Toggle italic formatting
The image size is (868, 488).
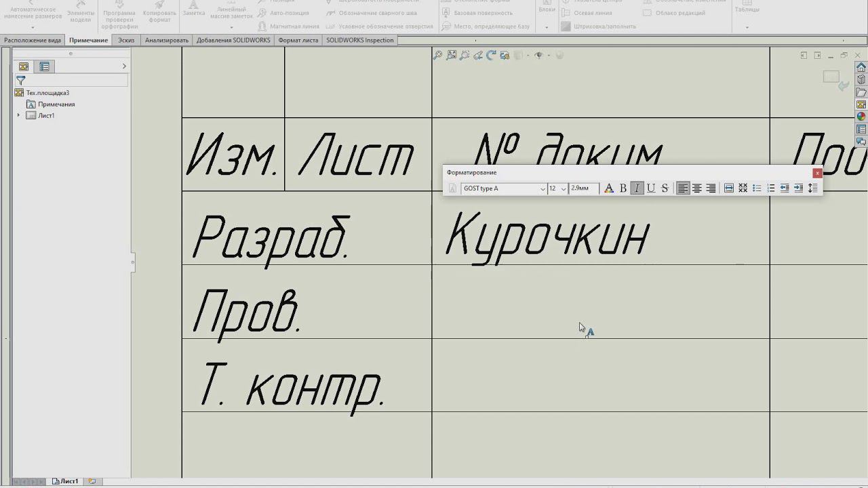tap(637, 188)
